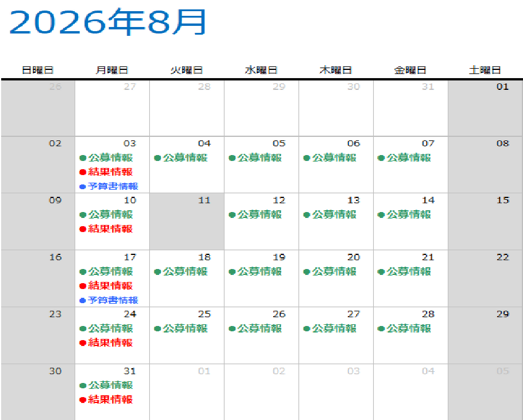Open 結果情報 link on August 31
This screenshot has width=523, height=420.
click(x=110, y=400)
